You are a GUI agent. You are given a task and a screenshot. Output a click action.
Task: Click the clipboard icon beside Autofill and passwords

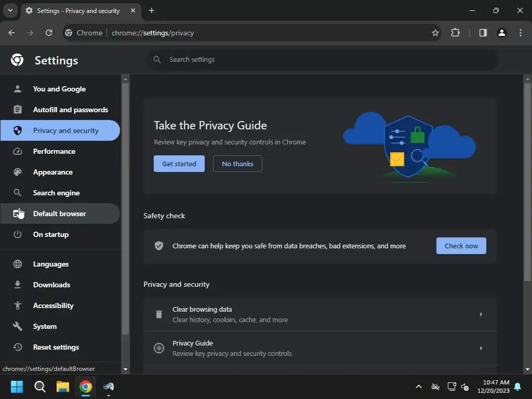[17, 110]
